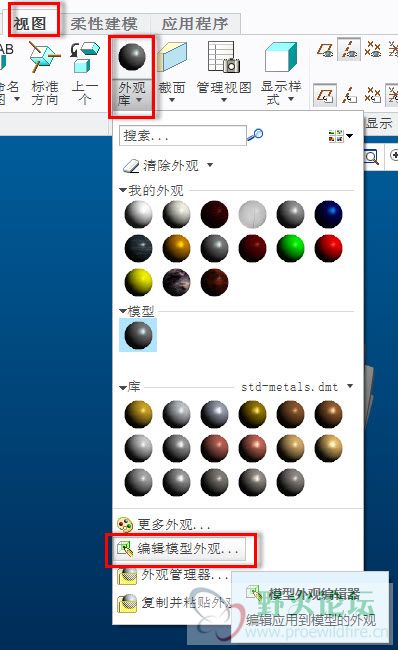
Task: Switch to the 应用程序 tab
Action: (195, 24)
